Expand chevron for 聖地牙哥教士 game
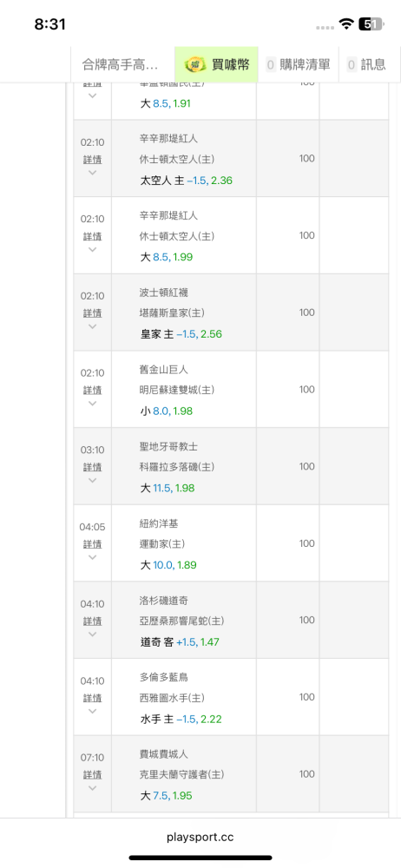The width and height of the screenshot is (401, 868). tap(93, 480)
